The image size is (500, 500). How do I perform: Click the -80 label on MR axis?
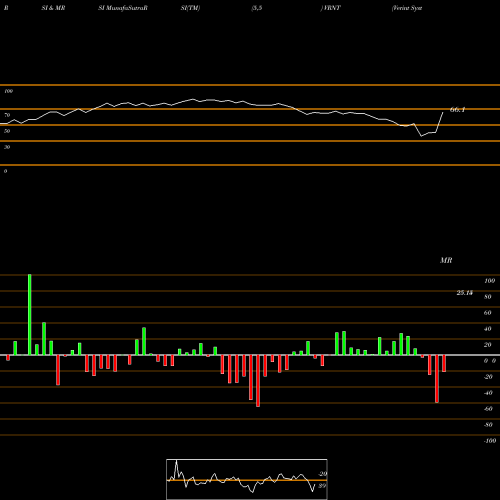coord(488,425)
